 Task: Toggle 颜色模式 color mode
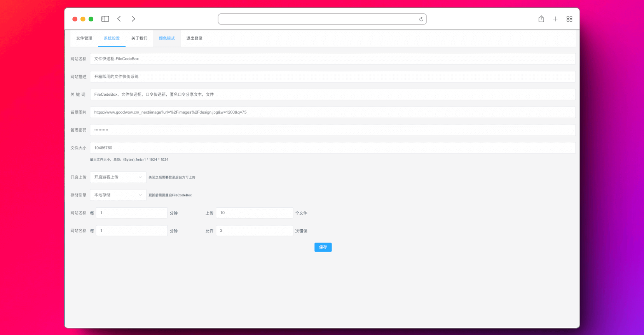167,38
